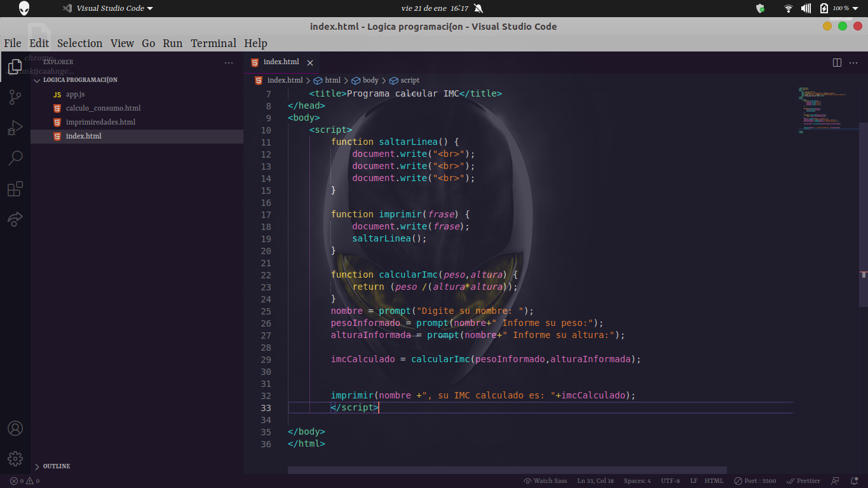The width and height of the screenshot is (868, 488).
Task: Change the LF end-of-line sequence
Action: pyautogui.click(x=694, y=481)
